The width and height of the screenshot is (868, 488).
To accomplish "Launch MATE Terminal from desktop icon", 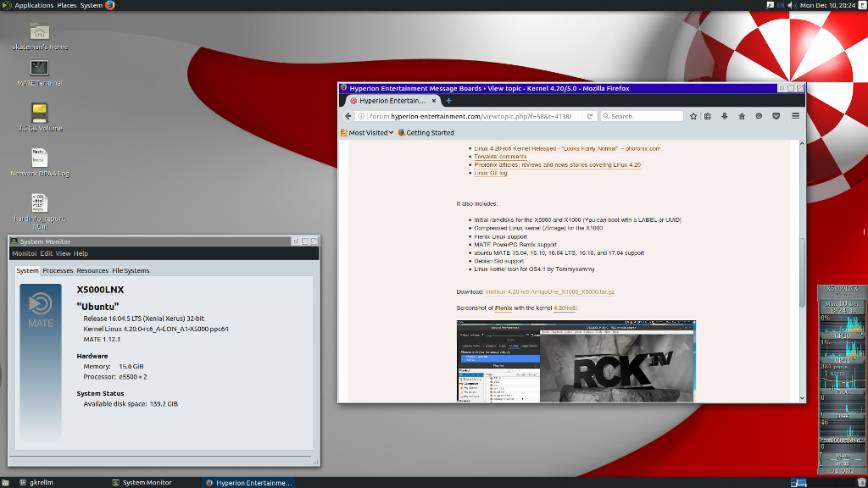I will (39, 68).
